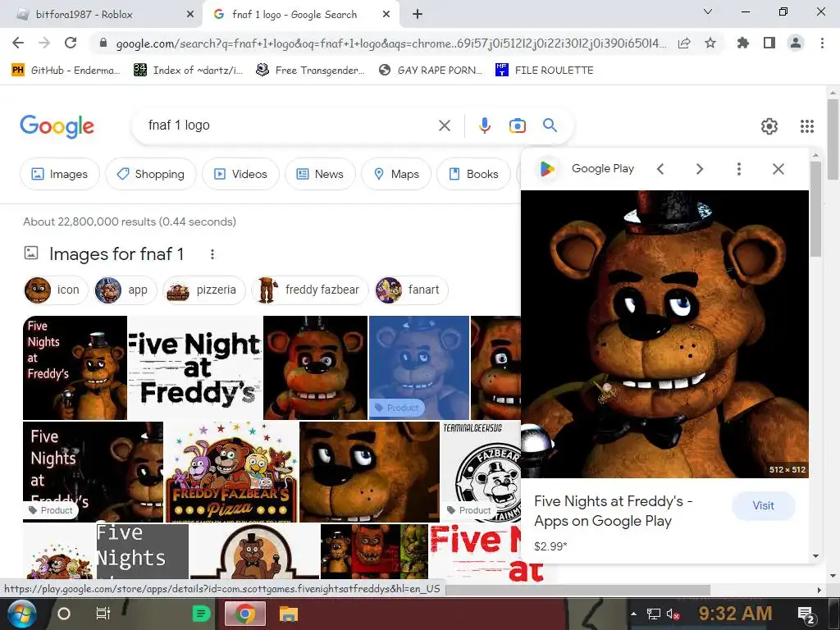Filter images by the app chip

126,290
